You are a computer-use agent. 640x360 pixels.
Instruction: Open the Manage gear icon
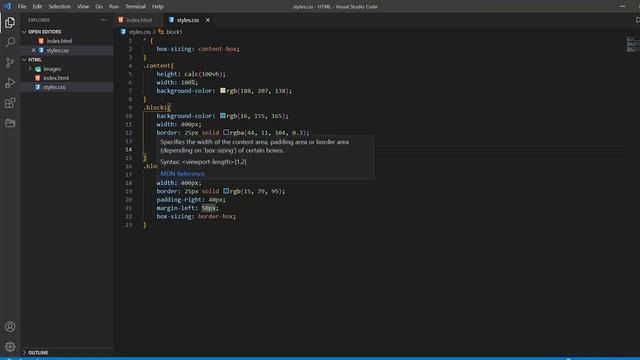point(10,347)
